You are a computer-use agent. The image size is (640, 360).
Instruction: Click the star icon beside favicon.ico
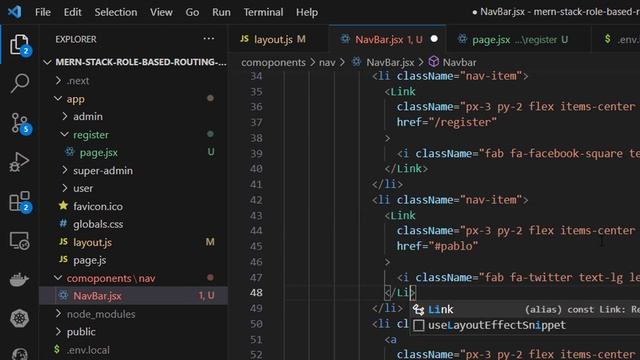(x=63, y=206)
